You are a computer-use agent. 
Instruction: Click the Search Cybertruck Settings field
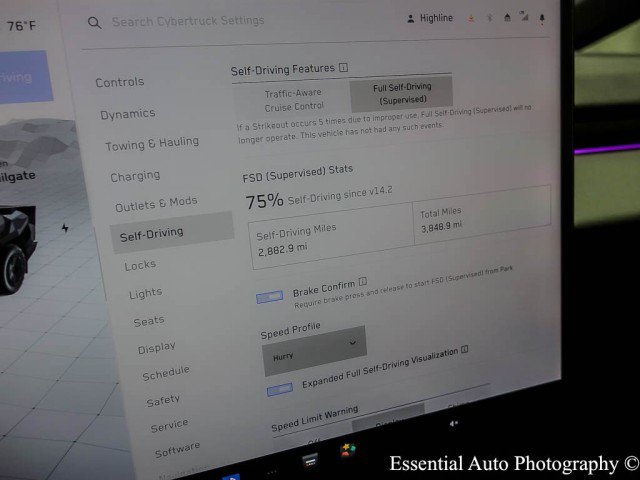tap(188, 21)
